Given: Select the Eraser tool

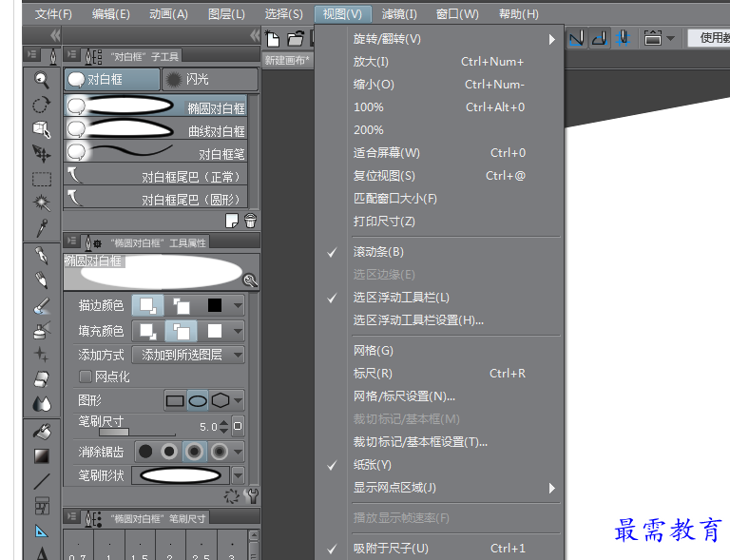Looking at the screenshot, I should tap(42, 379).
